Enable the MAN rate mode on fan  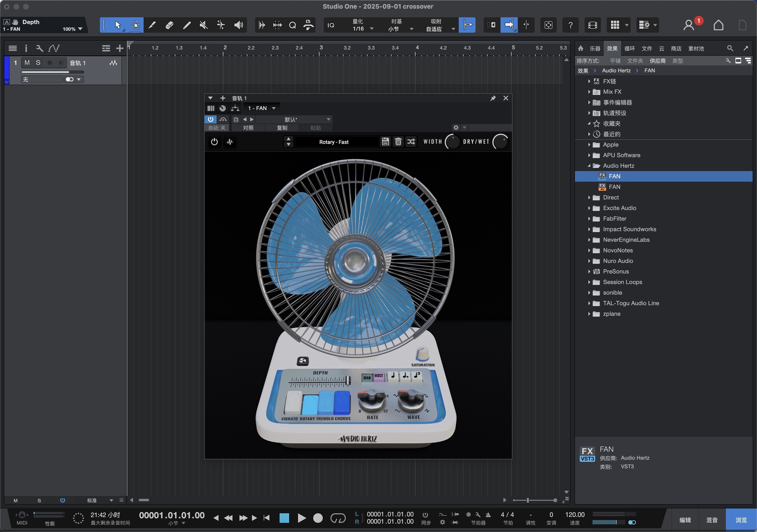[367, 378]
